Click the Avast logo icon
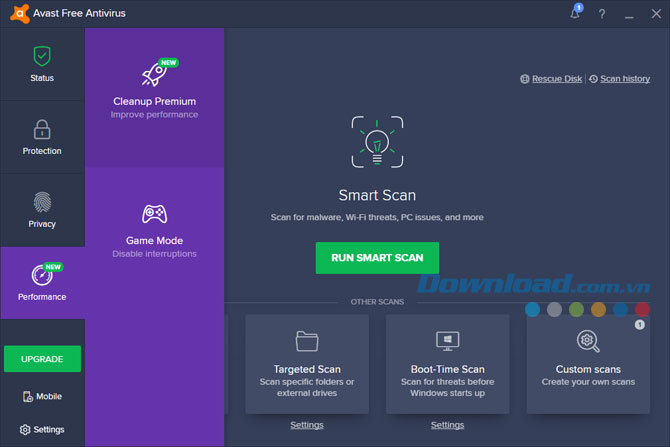This screenshot has width=670, height=447. (x=20, y=13)
